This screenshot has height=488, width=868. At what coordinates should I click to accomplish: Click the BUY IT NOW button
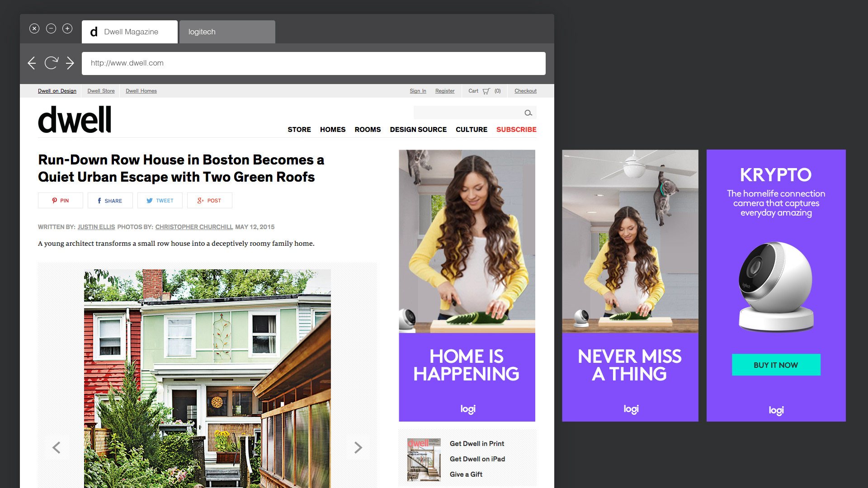point(776,365)
